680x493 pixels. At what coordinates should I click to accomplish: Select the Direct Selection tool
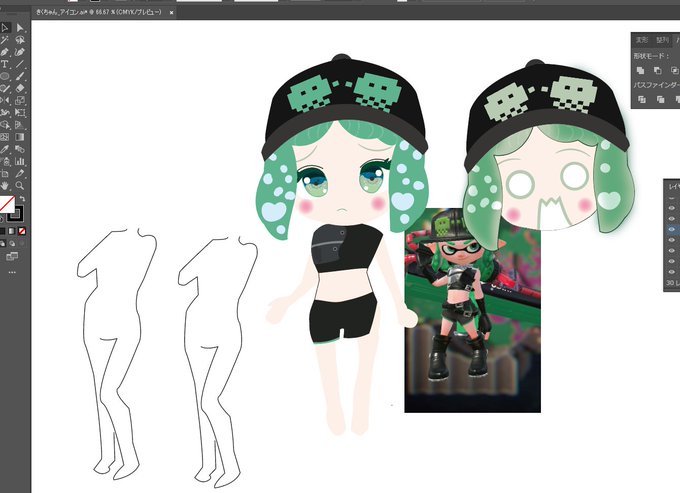point(20,28)
